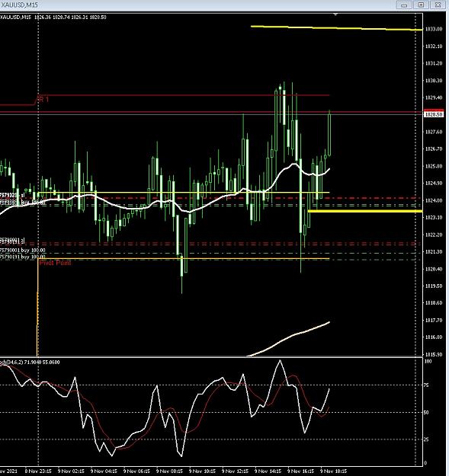
Task: Minimize the XAUUSD,M15 chart window
Action: (x=404, y=5)
